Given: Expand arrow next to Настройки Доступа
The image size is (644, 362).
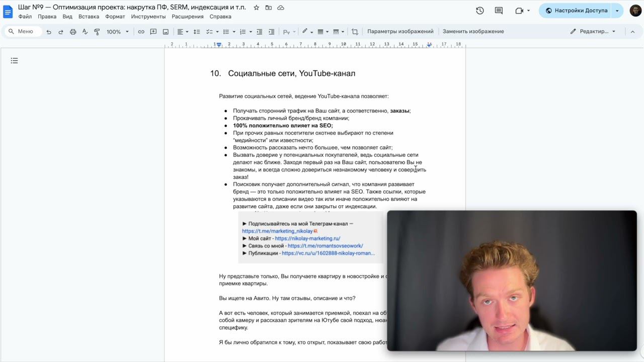Looking at the screenshot, I should (617, 11).
